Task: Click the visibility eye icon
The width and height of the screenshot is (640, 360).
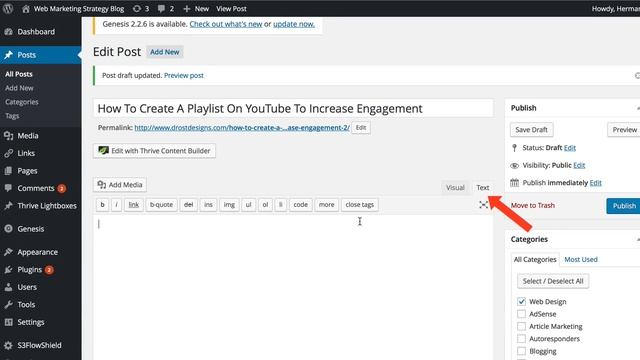Action: (515, 165)
